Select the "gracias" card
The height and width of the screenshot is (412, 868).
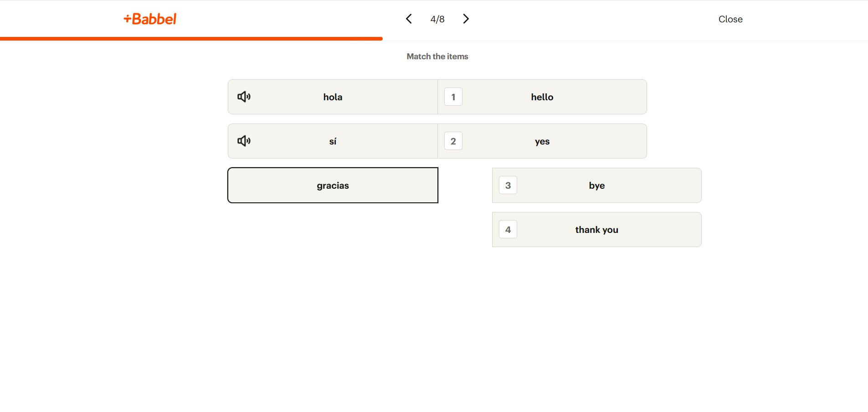coord(332,185)
